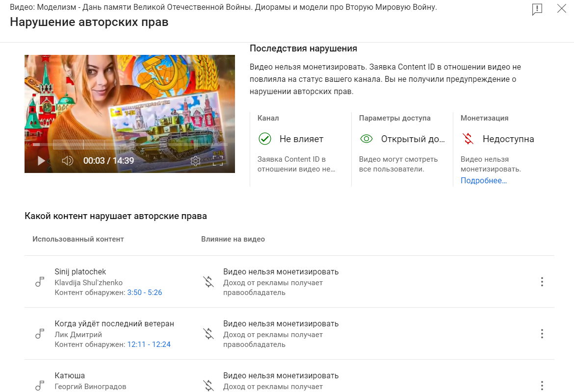Select the Лик Дмитрий artist name
The height and width of the screenshot is (392, 574).
[78, 335]
